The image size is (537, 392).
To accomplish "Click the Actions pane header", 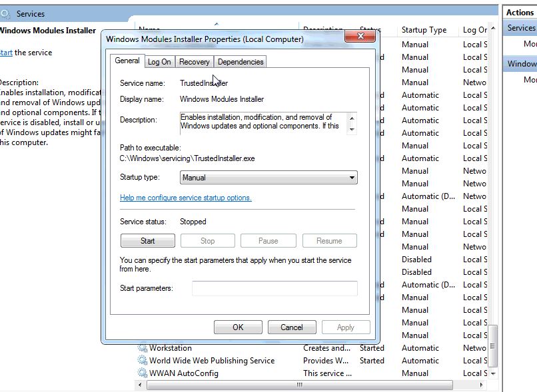I will [x=520, y=13].
